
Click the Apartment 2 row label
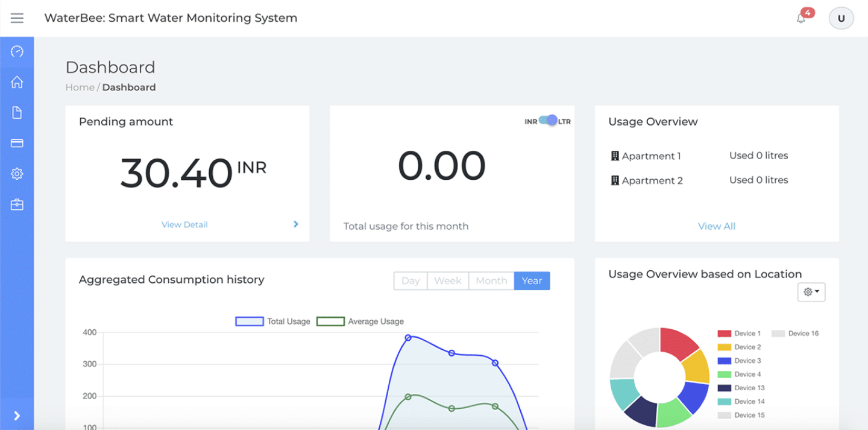click(653, 180)
